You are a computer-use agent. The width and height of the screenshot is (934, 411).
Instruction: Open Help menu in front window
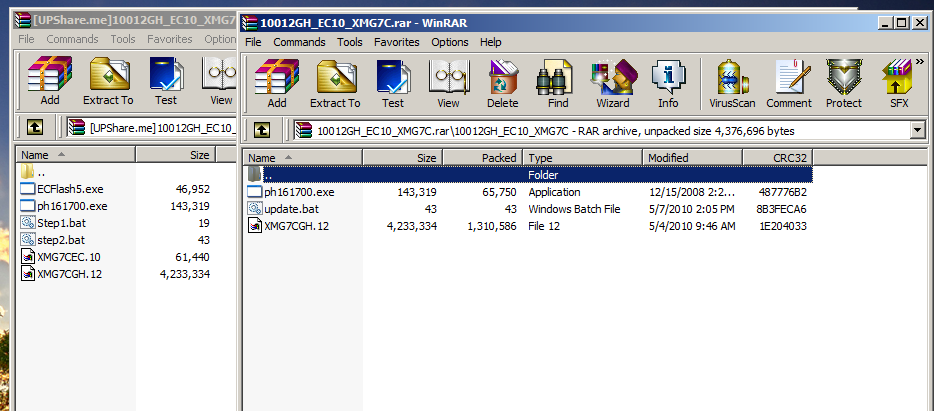(490, 42)
